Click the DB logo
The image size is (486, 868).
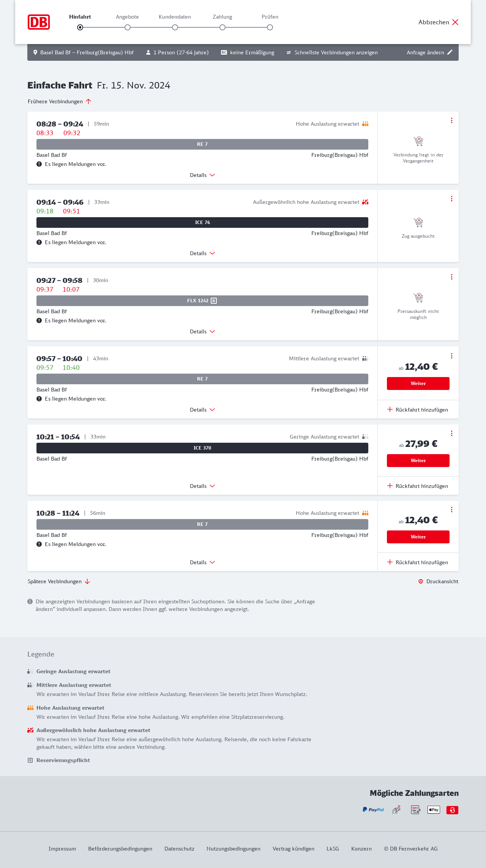39,22
